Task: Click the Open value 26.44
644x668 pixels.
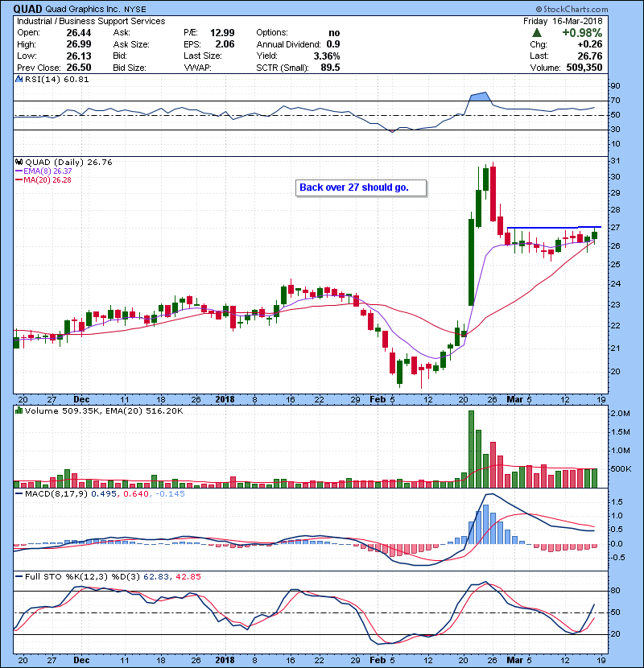Action: (78, 33)
